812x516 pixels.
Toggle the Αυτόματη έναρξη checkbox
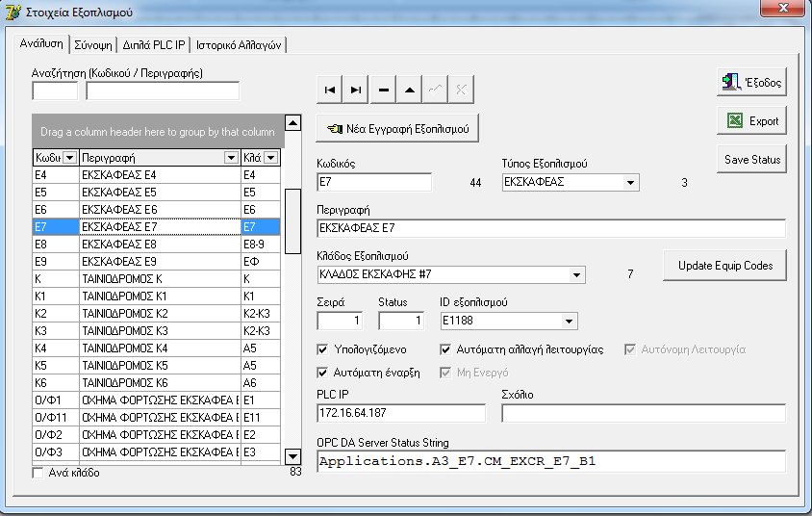coord(322,373)
